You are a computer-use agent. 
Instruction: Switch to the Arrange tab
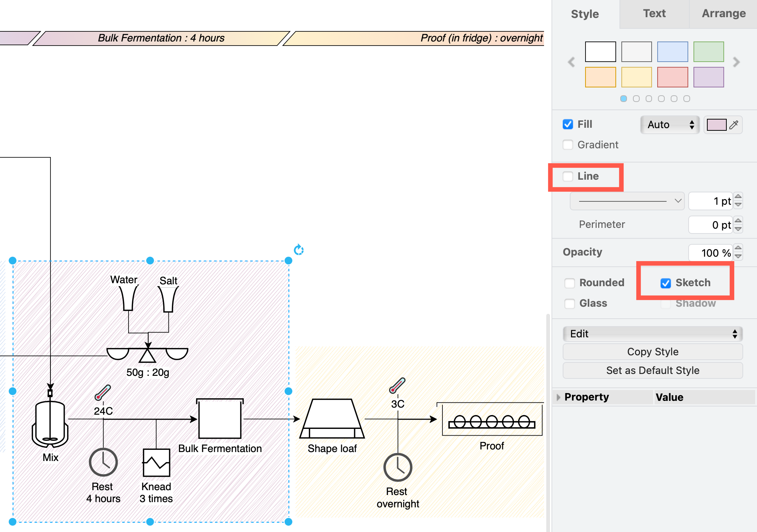(723, 13)
